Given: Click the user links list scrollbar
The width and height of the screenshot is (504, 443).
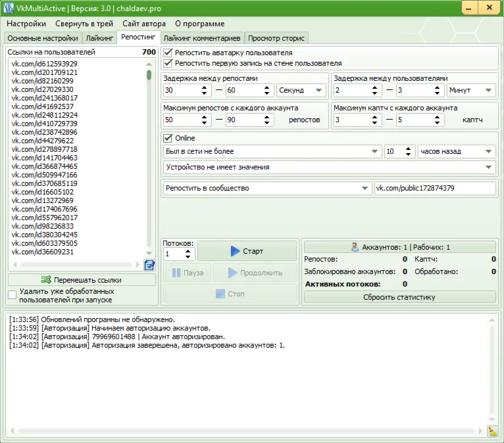Looking at the screenshot, I should [149, 158].
